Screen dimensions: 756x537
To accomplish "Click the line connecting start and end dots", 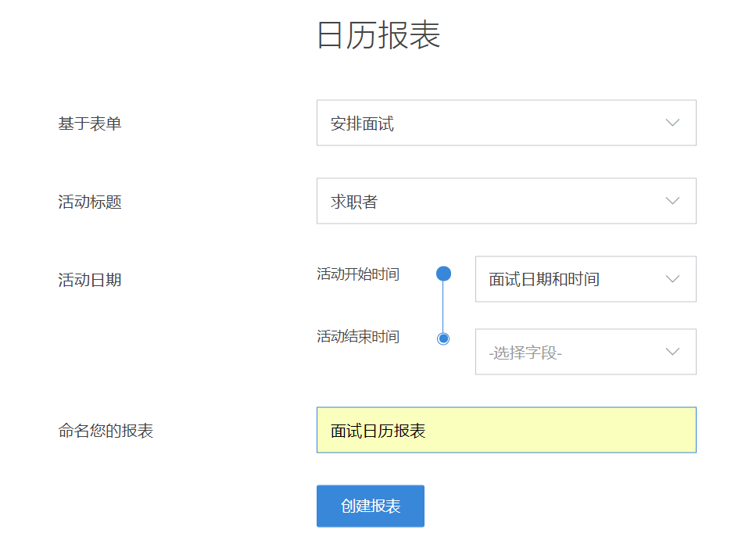I will click(x=443, y=306).
